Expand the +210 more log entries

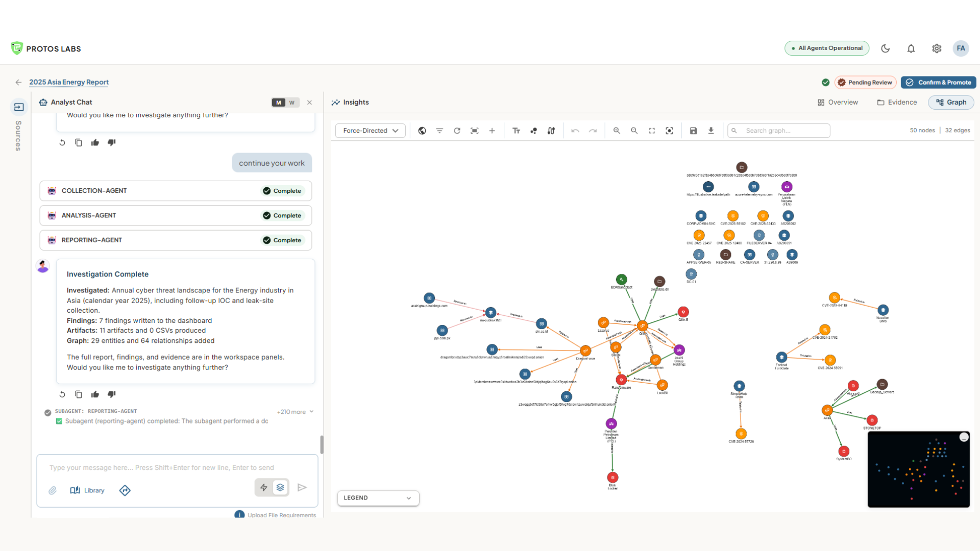point(295,412)
